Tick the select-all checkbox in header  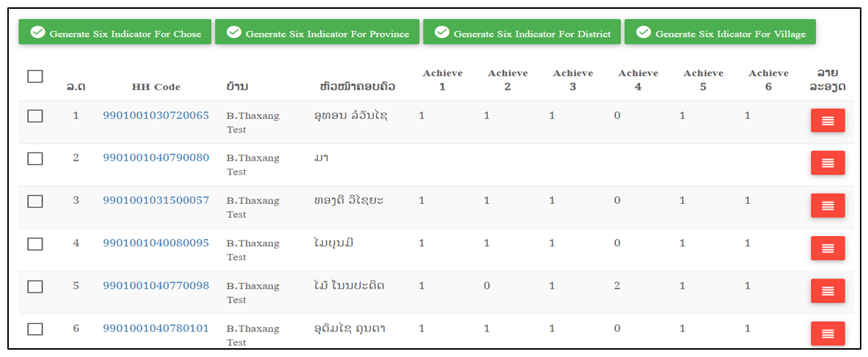coord(35,76)
